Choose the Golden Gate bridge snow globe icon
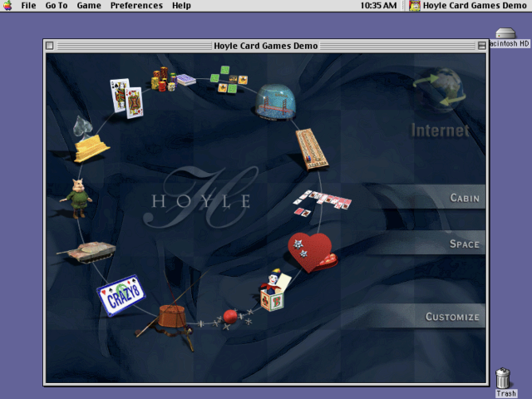This screenshot has height=399, width=532. tap(275, 102)
